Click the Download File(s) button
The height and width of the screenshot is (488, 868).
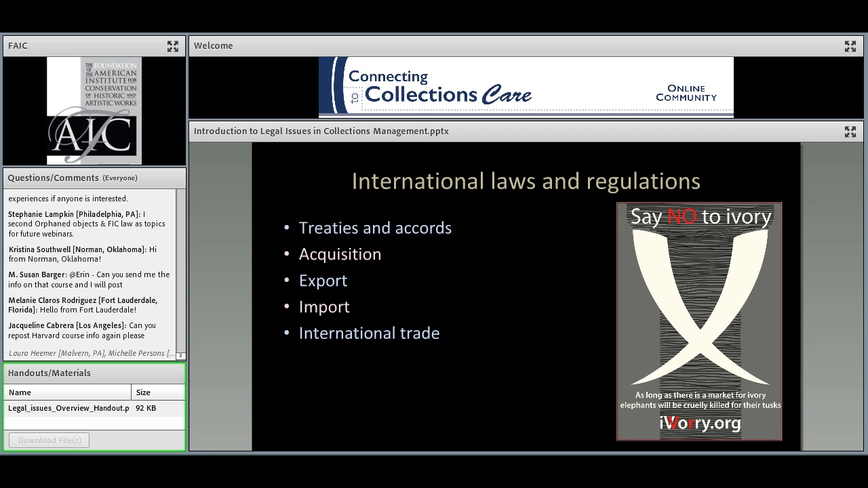(x=50, y=441)
